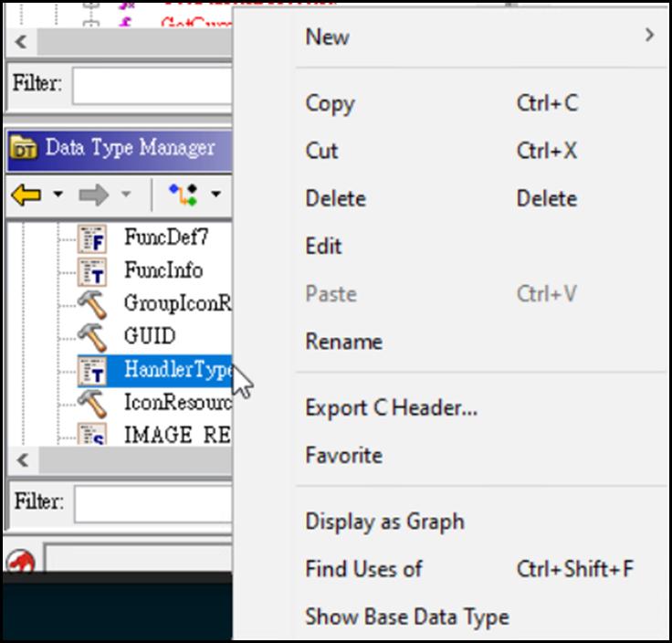Focus the Data Type Manager Filter field

pyautogui.click(x=153, y=504)
